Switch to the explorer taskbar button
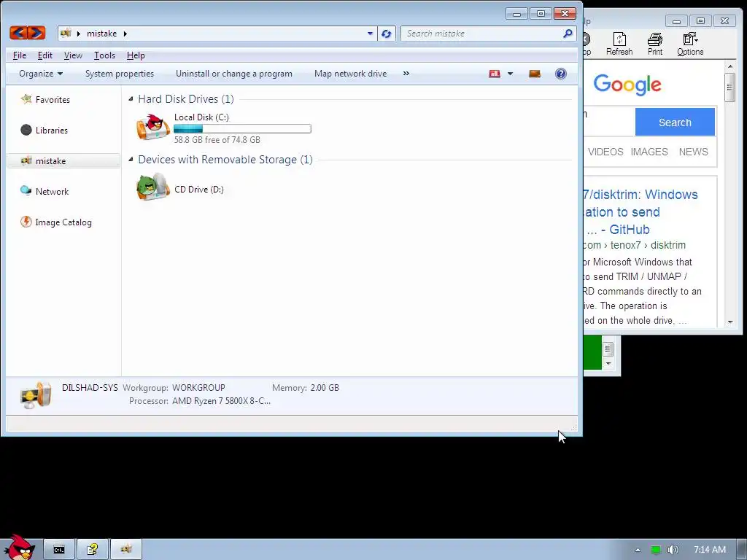The width and height of the screenshot is (747, 560). click(x=126, y=550)
